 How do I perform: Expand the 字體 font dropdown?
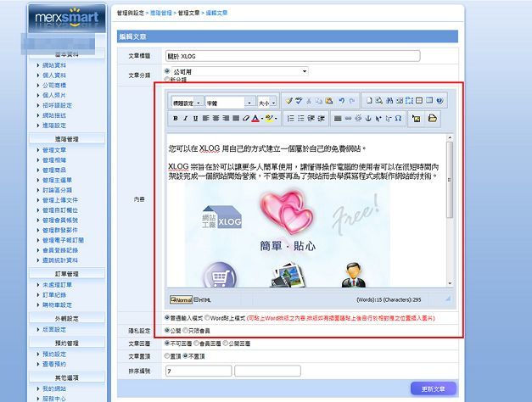coord(228,102)
